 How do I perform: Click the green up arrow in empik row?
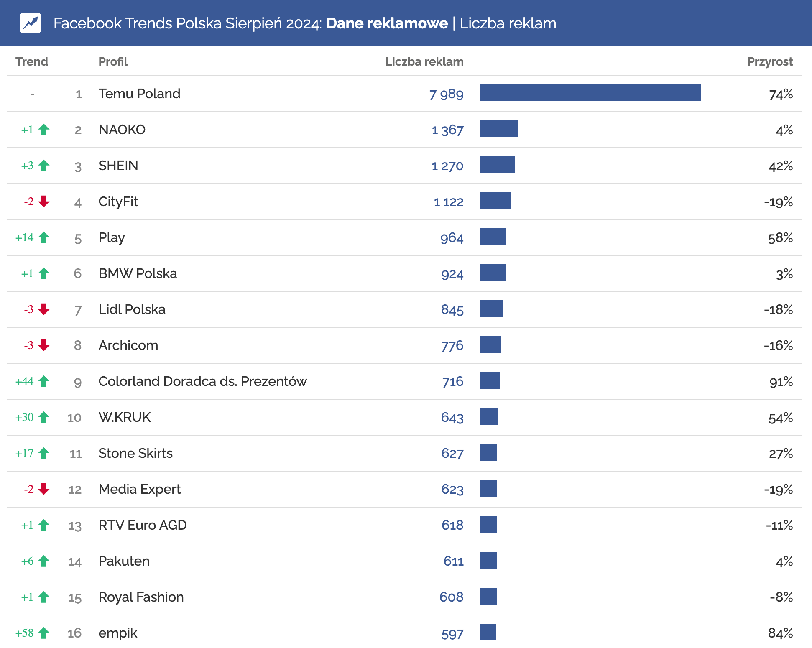click(x=44, y=633)
